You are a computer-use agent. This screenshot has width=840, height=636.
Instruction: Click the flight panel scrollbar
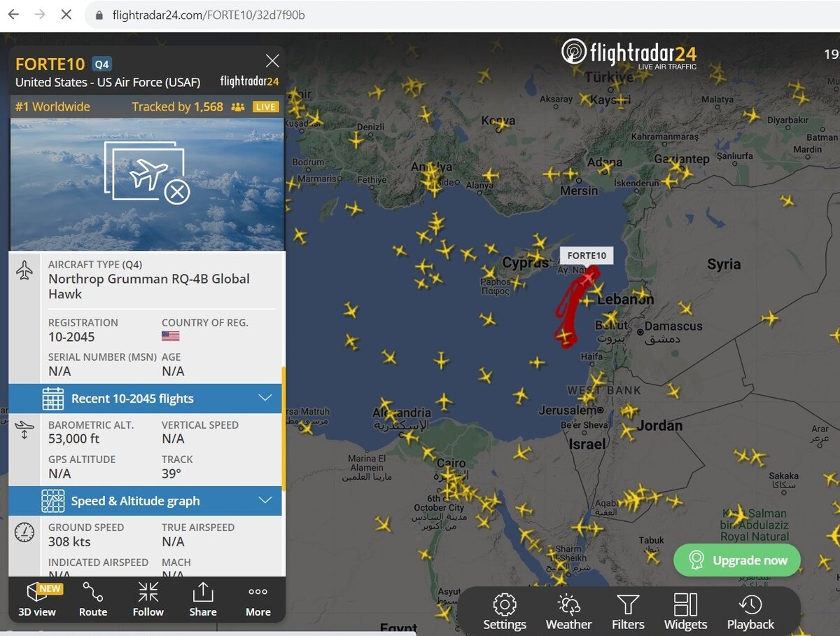283,427
